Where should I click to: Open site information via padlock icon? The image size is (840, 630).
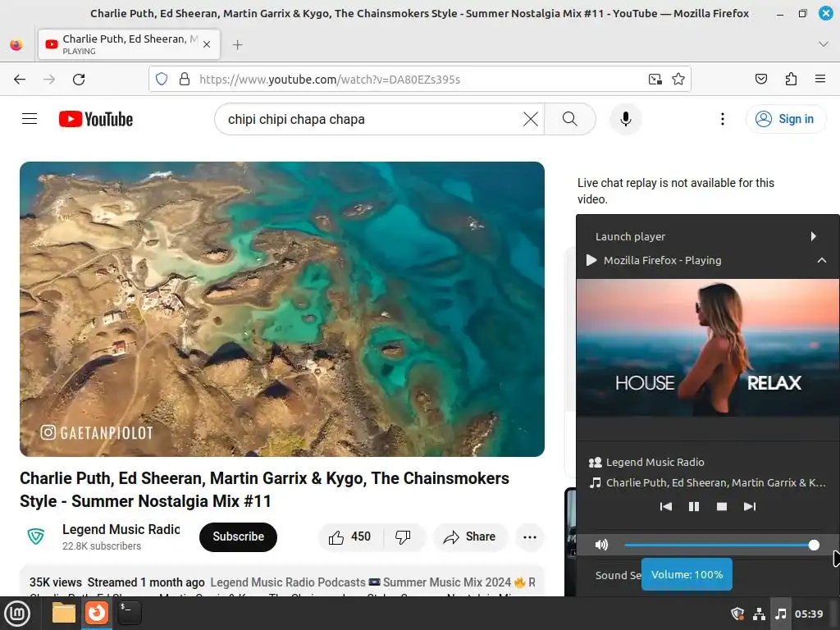pos(185,80)
